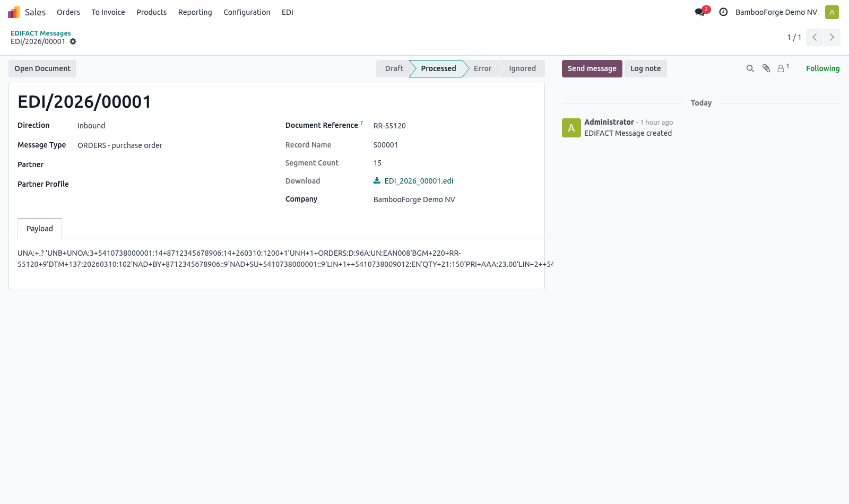
Task: Open the conversations messages icon
Action: 700,12
